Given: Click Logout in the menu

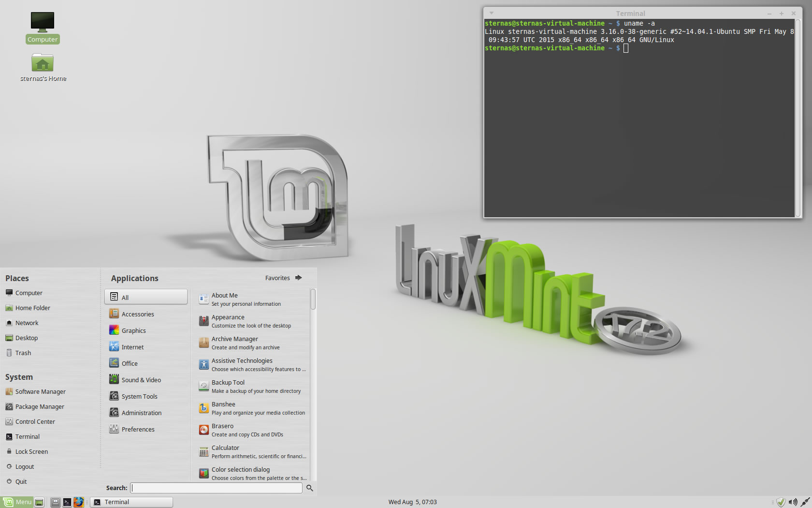Looking at the screenshot, I should [x=20, y=466].
